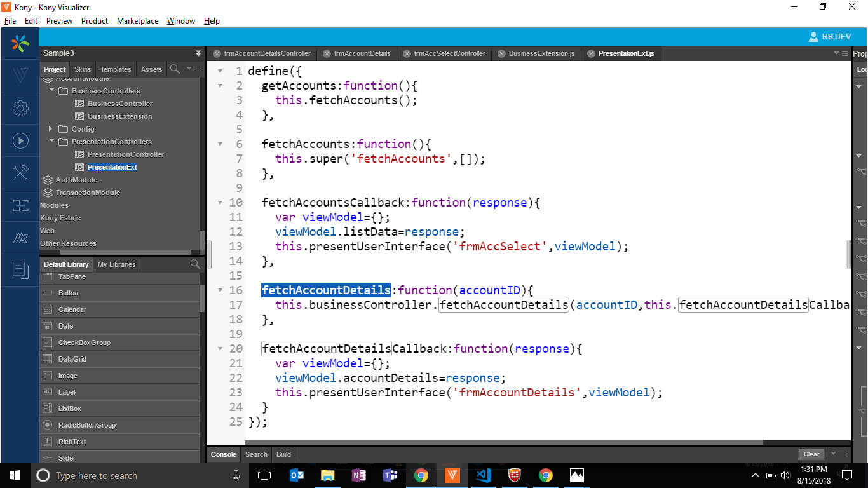
Task: Click the Kony colorful logo icon
Action: [20, 44]
